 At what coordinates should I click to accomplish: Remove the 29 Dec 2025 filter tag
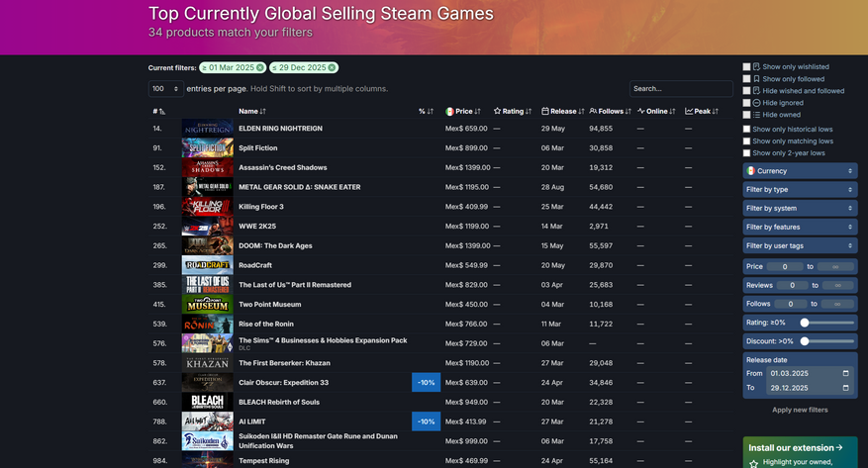332,67
